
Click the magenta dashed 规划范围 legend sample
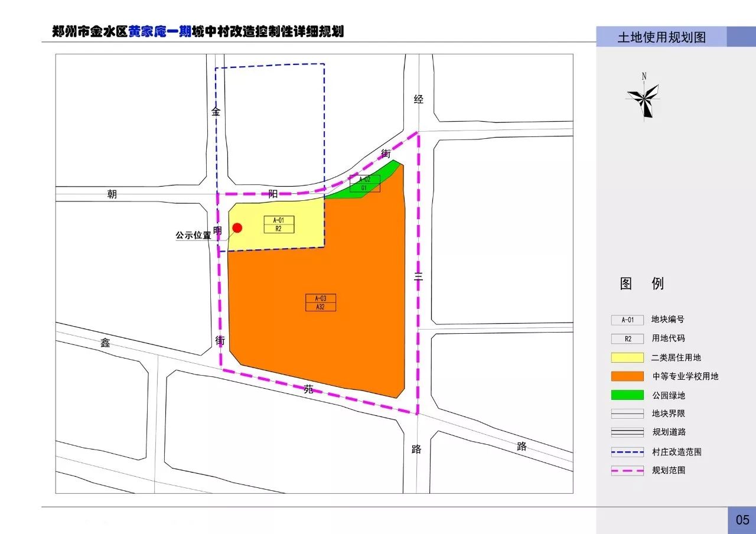(627, 471)
